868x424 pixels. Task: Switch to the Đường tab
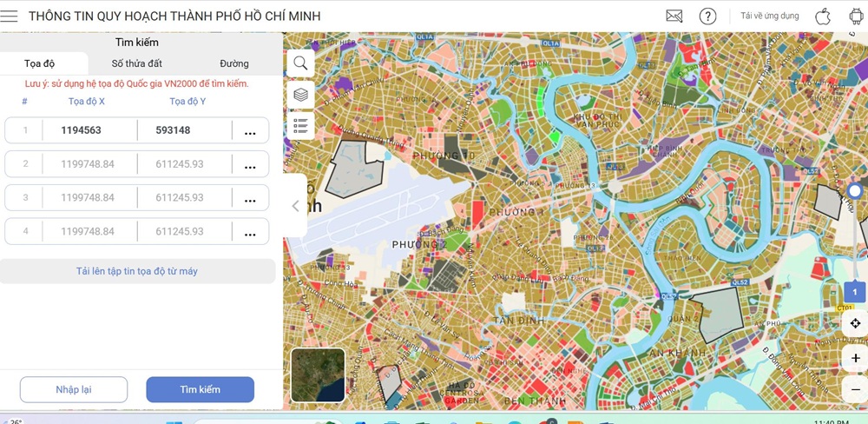[233, 63]
